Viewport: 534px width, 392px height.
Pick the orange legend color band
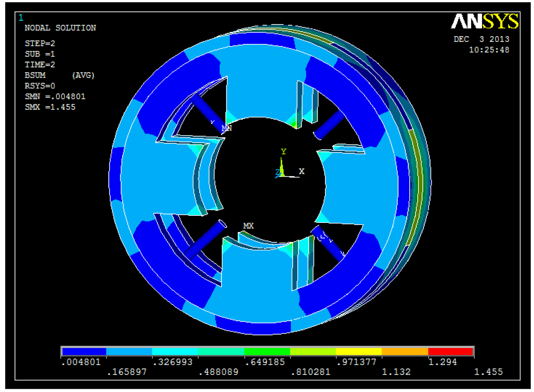pos(405,352)
